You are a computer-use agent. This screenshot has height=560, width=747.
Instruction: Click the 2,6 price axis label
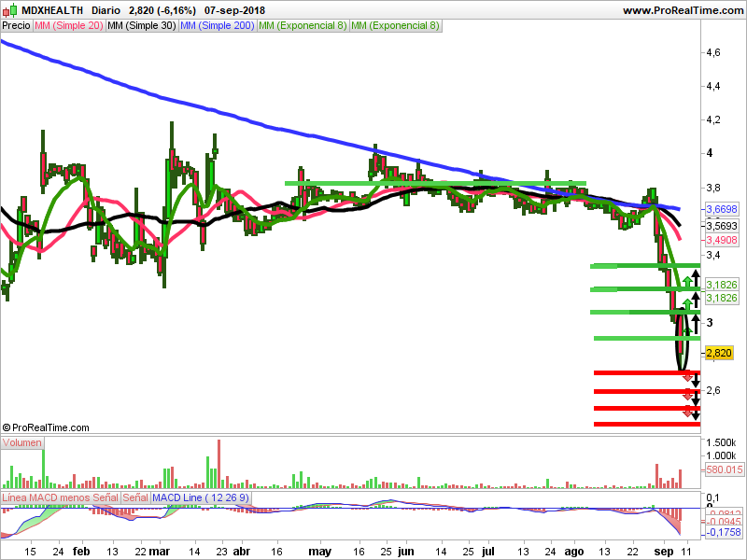[713, 390]
